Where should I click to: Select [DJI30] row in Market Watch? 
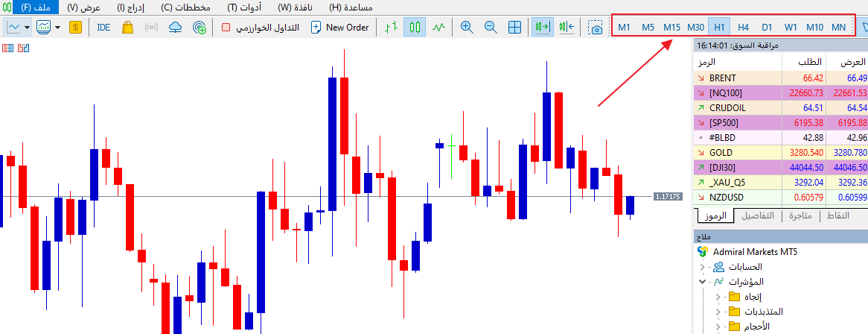coord(781,167)
